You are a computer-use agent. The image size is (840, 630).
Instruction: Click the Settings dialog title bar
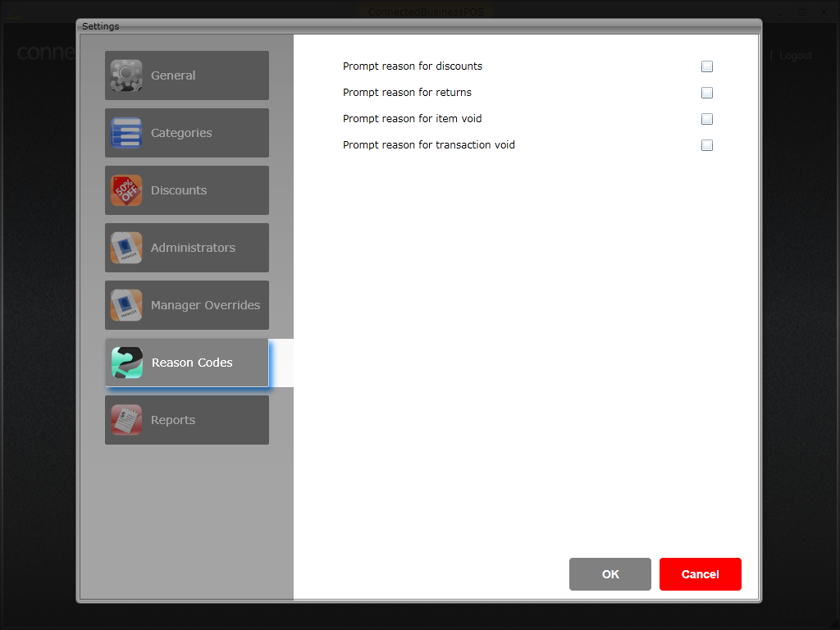coord(419,26)
